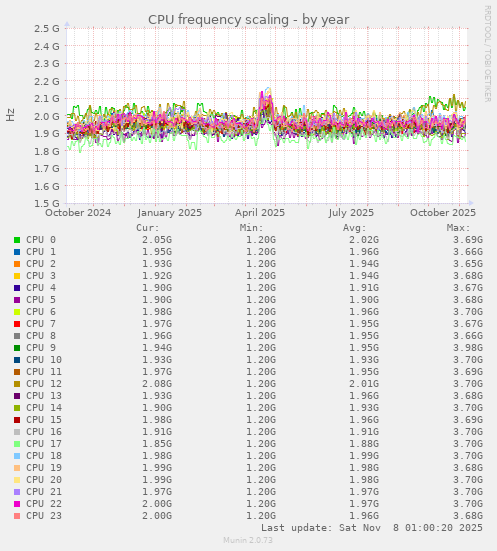Viewport: 497px width, 551px height.
Task: Select the 'CPU 23' legend label
Action: [44, 516]
